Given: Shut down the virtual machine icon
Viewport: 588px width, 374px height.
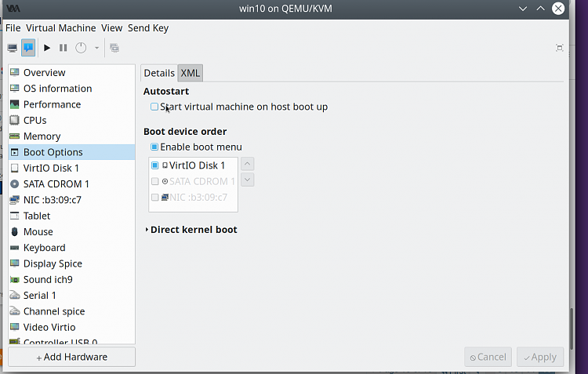Looking at the screenshot, I should (81, 48).
